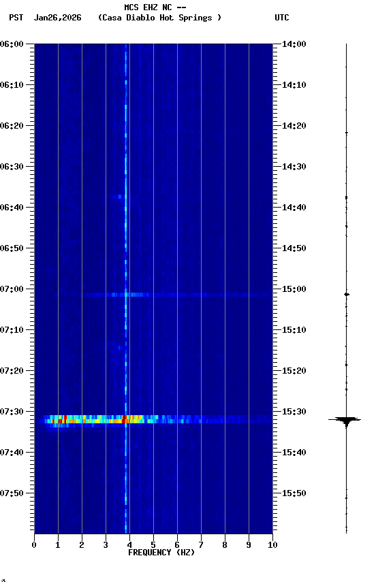Click the 15:50 UTC time label
Image resolution: width=376 pixels, height=588 pixels.
(x=294, y=493)
